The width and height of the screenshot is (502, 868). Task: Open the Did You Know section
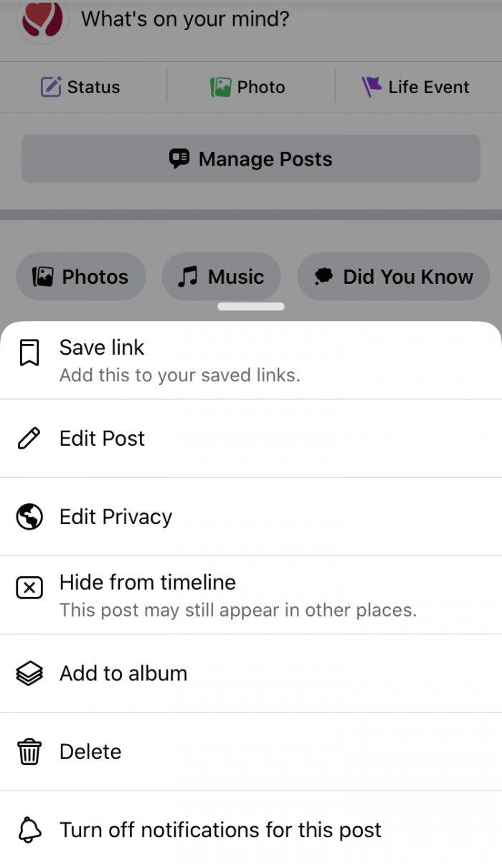point(393,276)
